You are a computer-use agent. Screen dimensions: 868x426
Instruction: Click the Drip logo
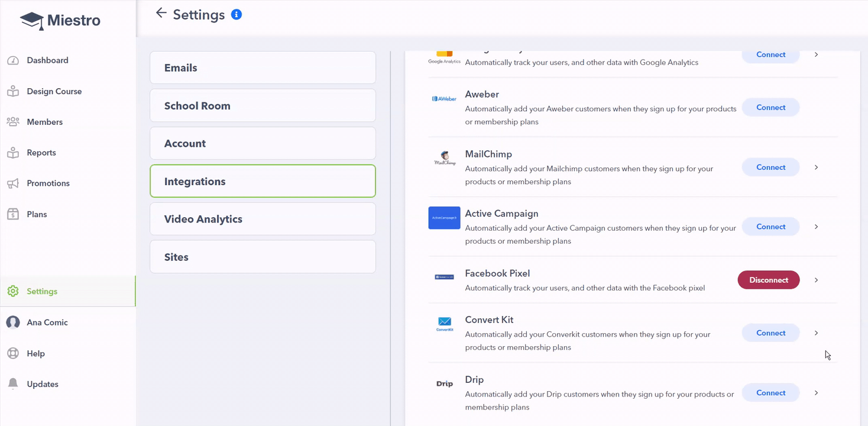(445, 384)
